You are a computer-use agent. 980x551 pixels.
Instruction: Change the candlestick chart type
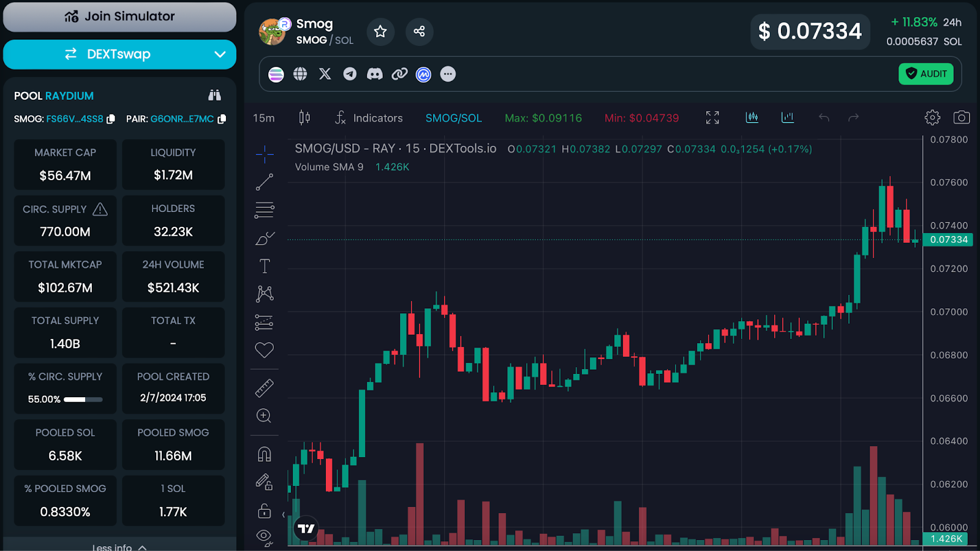point(304,118)
